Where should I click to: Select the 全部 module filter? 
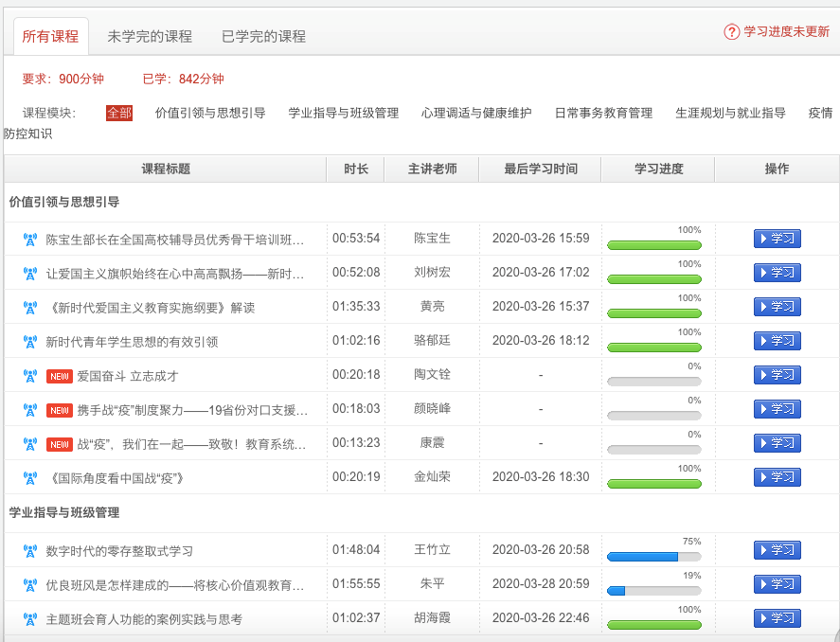click(119, 113)
